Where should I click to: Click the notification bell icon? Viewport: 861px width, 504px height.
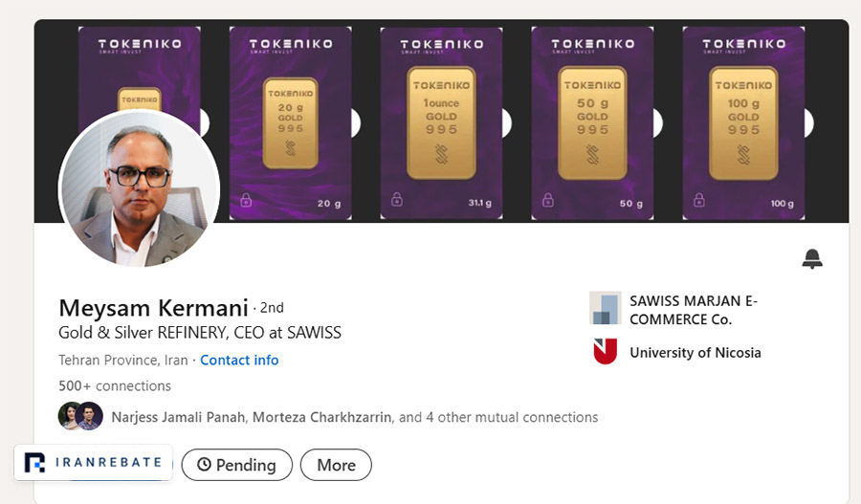812,258
